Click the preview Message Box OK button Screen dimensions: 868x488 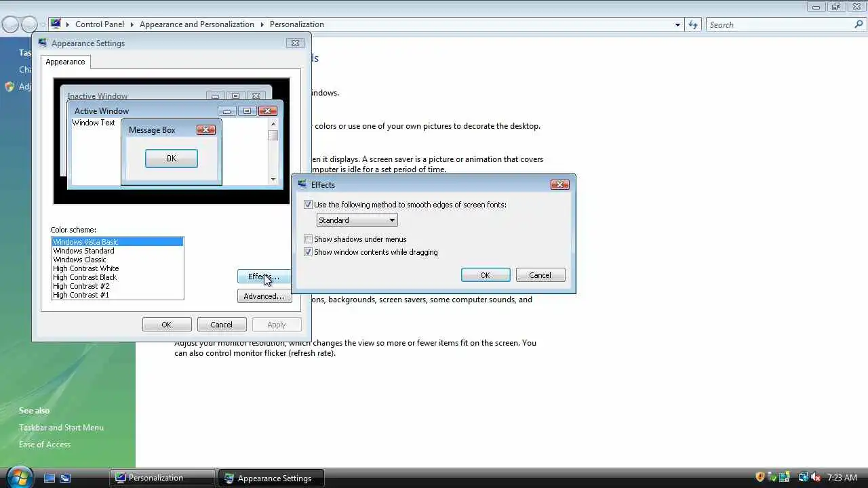172,159
